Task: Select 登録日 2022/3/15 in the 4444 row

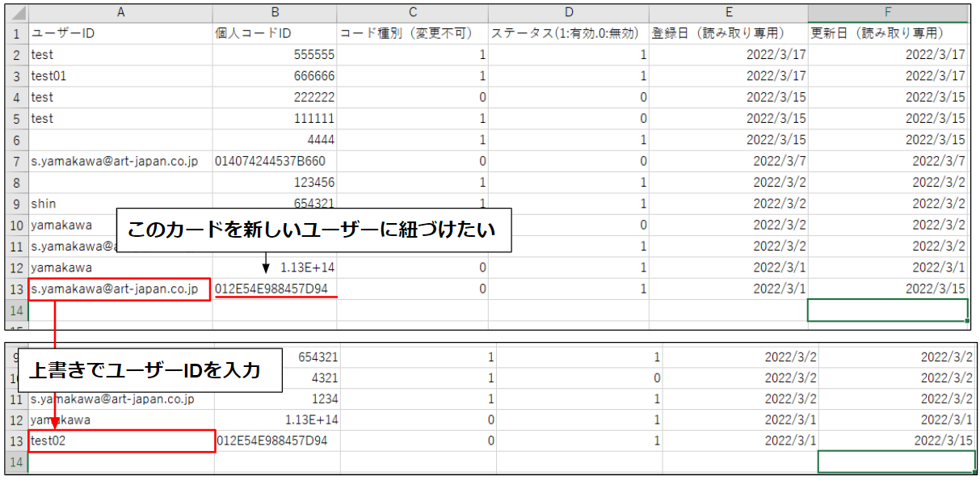Action: click(729, 139)
